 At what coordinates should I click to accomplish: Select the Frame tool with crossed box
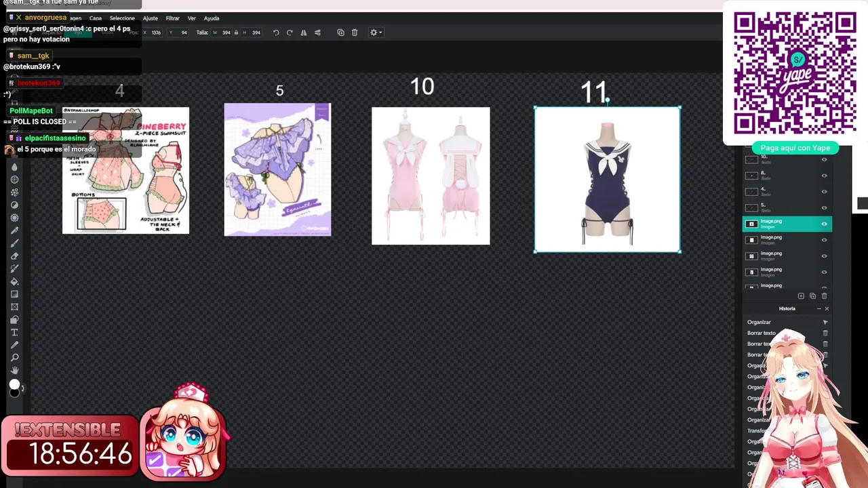(x=14, y=307)
